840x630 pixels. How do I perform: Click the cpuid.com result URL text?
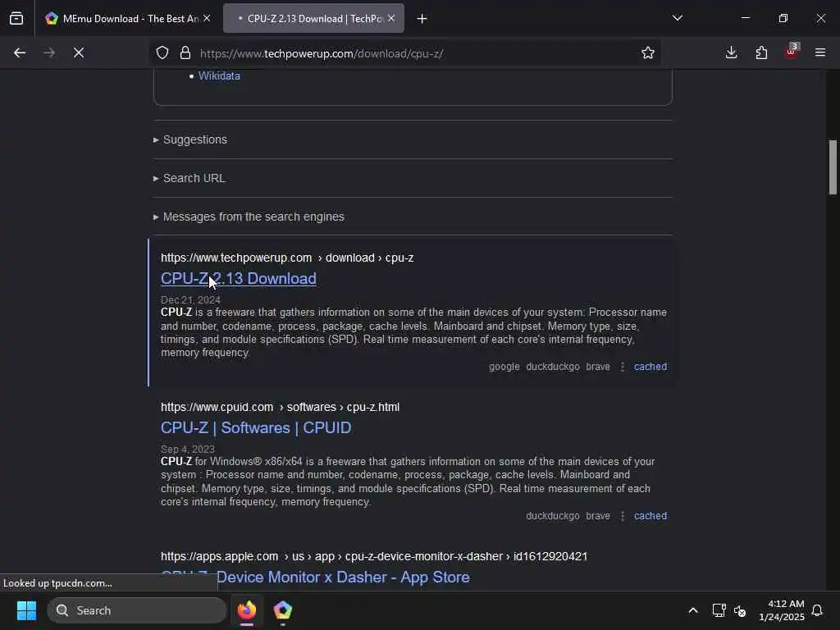point(281,407)
